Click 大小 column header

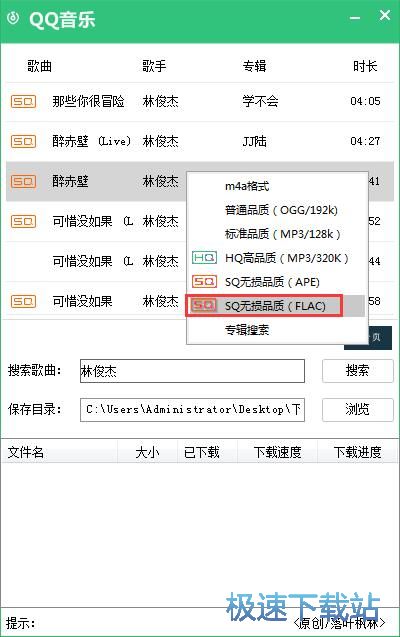point(147,452)
